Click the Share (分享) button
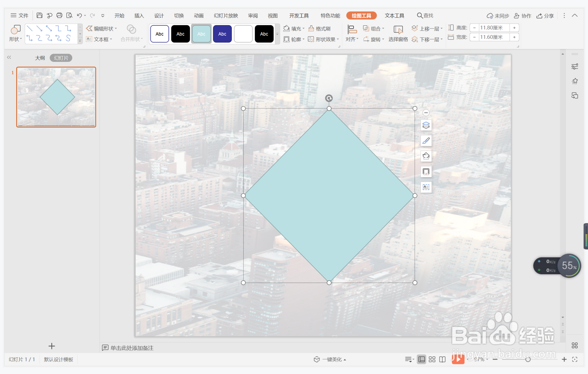Image resolution: width=588 pixels, height=374 pixels. (545, 16)
